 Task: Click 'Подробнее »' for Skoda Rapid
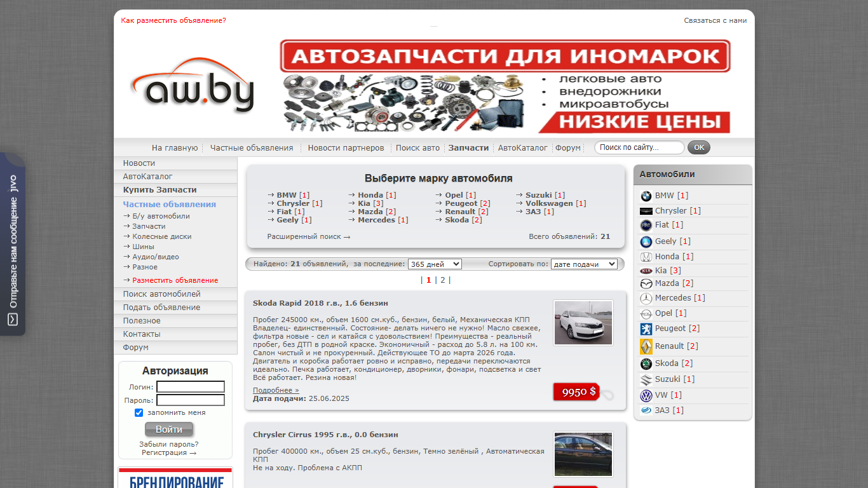coord(276,390)
